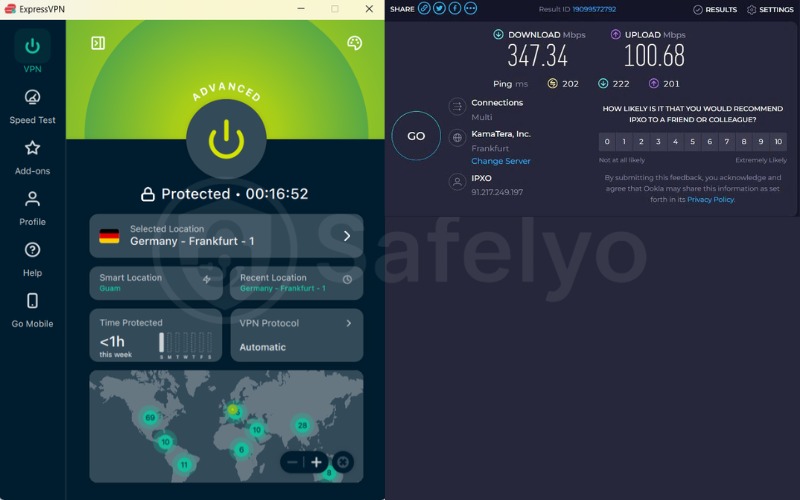Rate recommendation score 5
This screenshot has width=800, height=500.
[692, 142]
